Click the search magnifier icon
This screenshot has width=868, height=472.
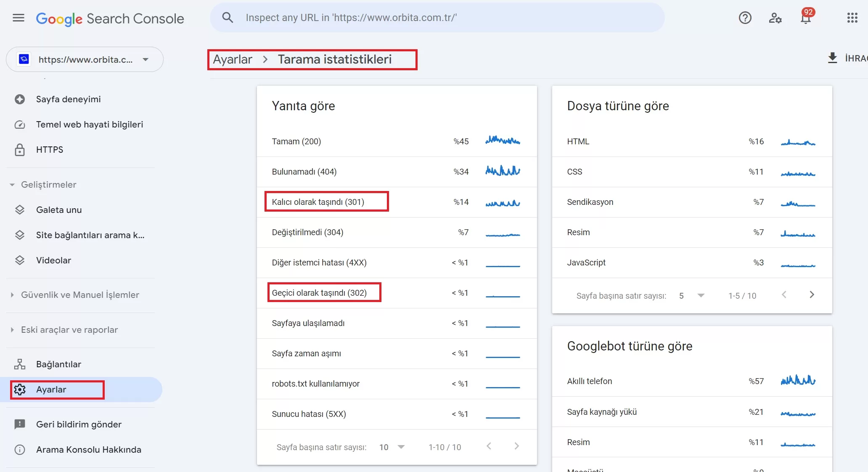tap(228, 18)
